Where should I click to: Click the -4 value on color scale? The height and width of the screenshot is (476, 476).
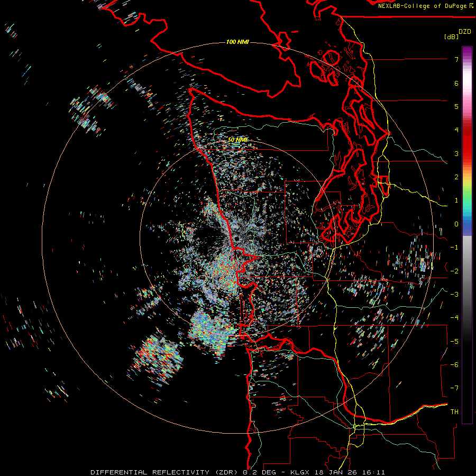(454, 318)
